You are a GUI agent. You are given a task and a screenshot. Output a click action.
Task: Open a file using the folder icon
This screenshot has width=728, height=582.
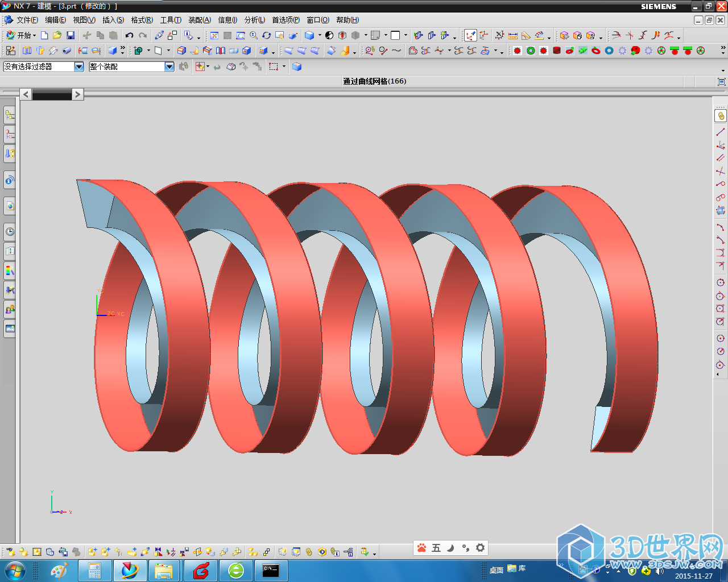click(57, 35)
